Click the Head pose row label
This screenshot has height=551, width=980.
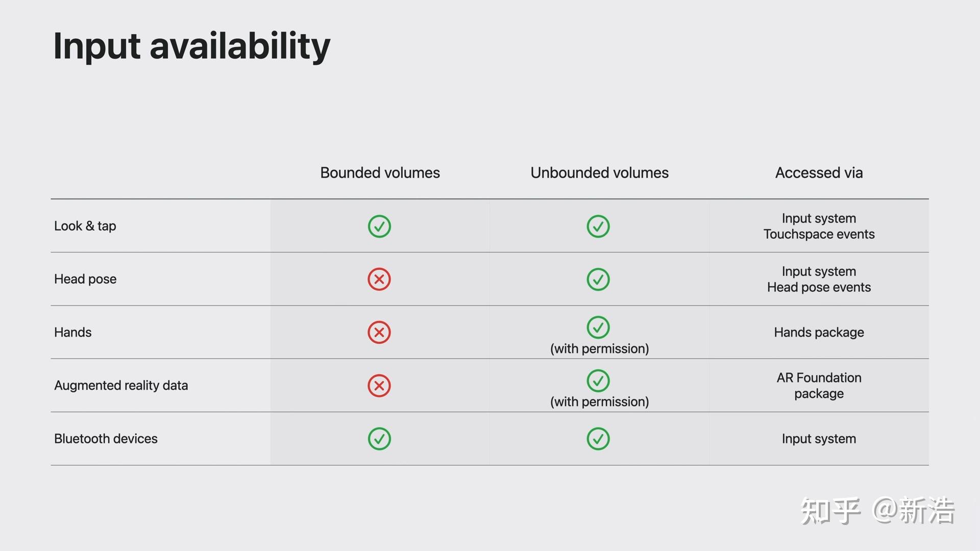coord(85,279)
